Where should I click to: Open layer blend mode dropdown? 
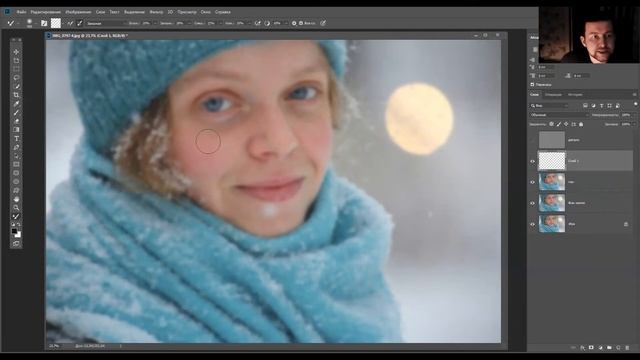click(559, 115)
